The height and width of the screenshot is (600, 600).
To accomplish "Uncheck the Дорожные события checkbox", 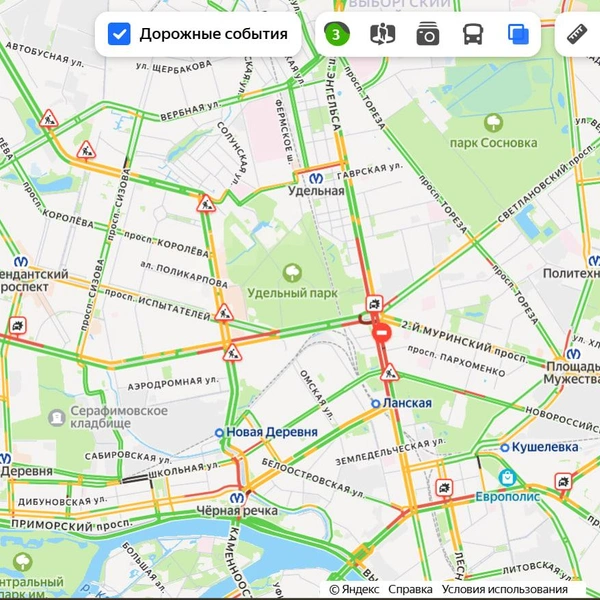I will [119, 34].
